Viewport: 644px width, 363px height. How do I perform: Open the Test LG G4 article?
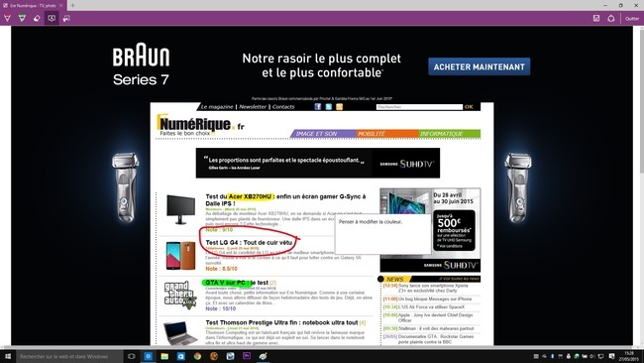pyautogui.click(x=249, y=243)
